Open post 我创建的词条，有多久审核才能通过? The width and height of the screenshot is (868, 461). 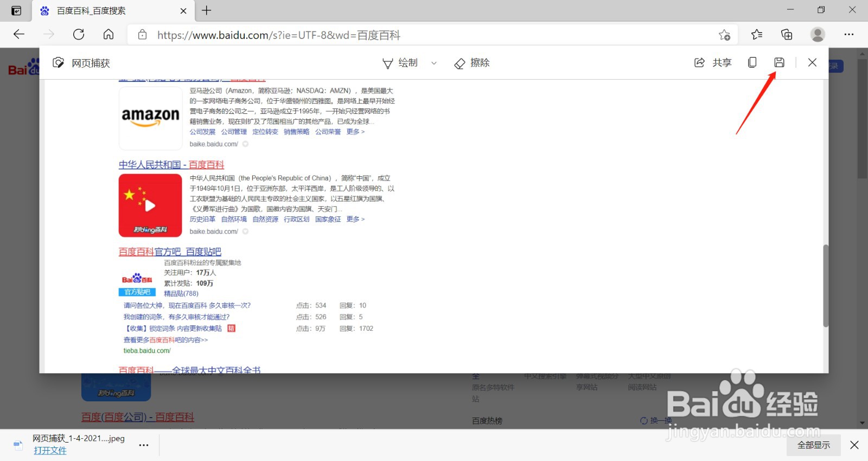pos(176,317)
